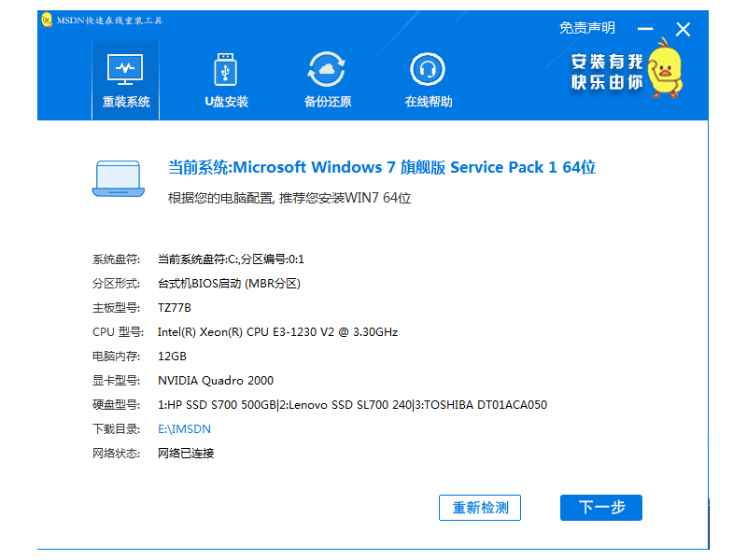Open the 免责声明 disclaimer link

(x=586, y=28)
